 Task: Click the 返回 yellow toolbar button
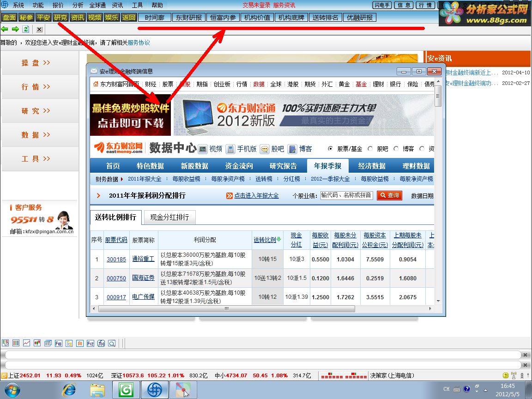128,17
